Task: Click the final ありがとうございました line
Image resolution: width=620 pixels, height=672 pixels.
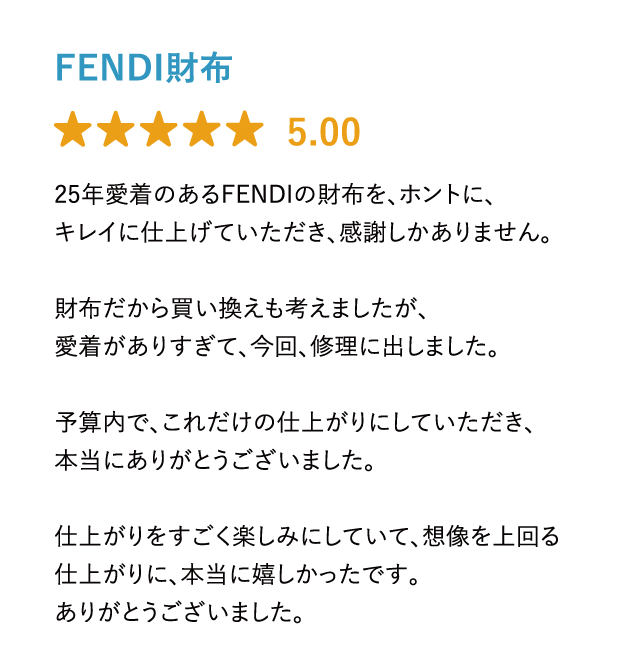Action: (180, 612)
